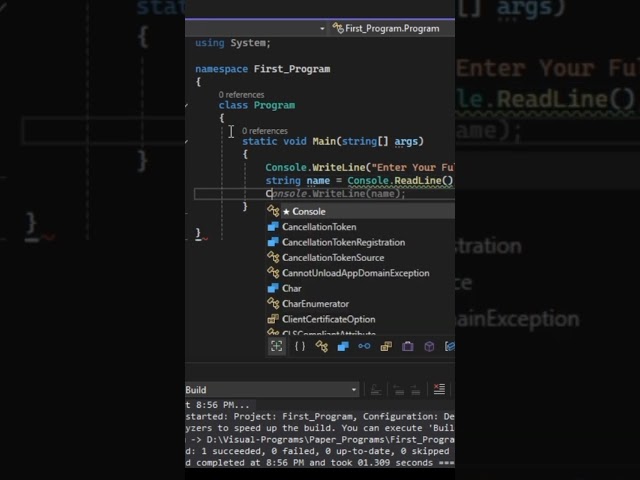Screen dimensions: 640x480
Task: Click the Clear All icon in Output
Action: tap(439, 389)
